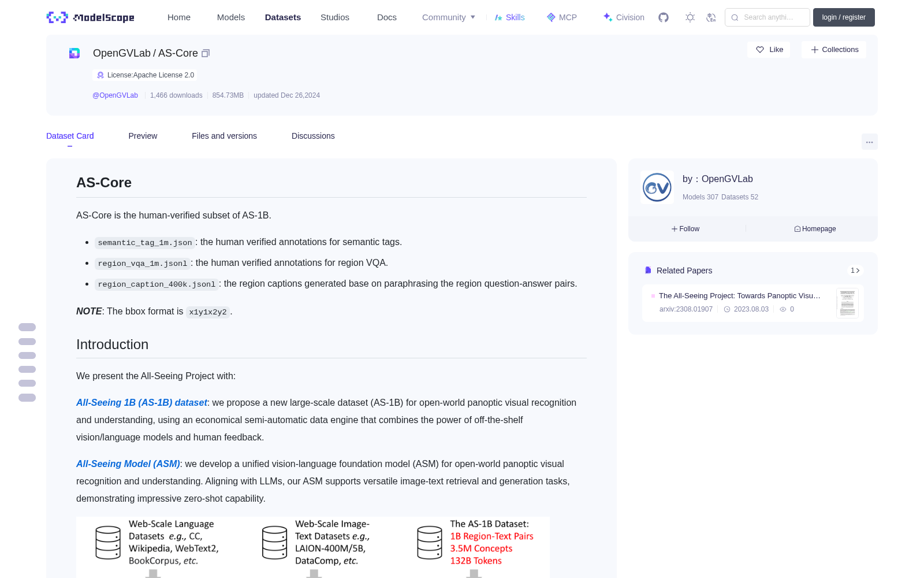Screen dimensions: 924x578
Task: Open Skills in the top navigation
Action: 509,17
